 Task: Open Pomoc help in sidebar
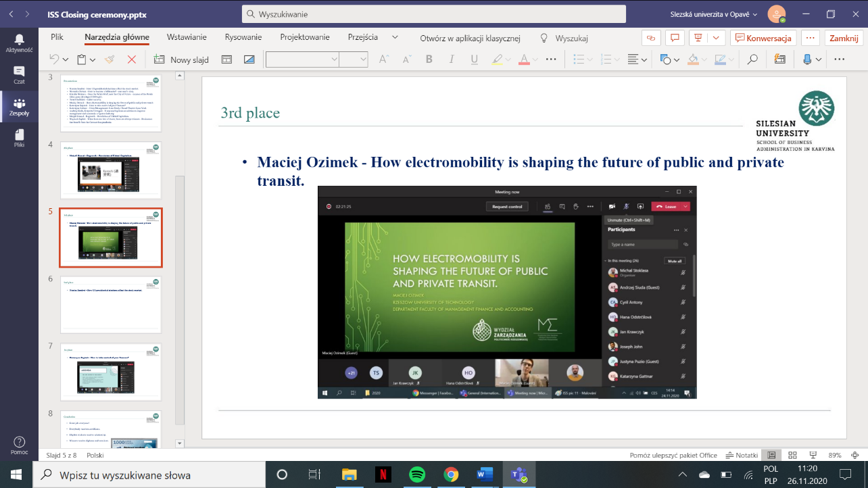[x=19, y=445]
